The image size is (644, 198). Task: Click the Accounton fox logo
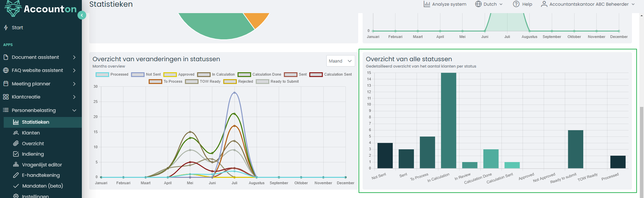[13, 8]
